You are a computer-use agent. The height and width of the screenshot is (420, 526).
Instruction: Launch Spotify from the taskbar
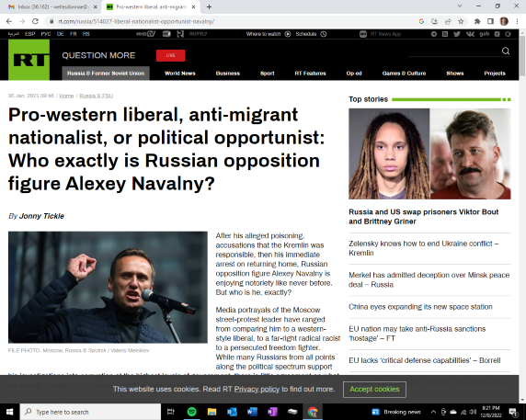[x=191, y=412]
